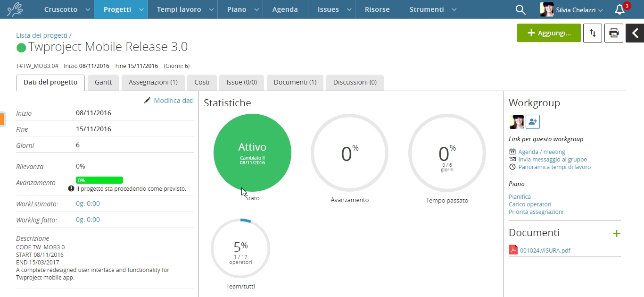Click the PDF icon next to 001024.VISURA.pdf

[x=513, y=250]
